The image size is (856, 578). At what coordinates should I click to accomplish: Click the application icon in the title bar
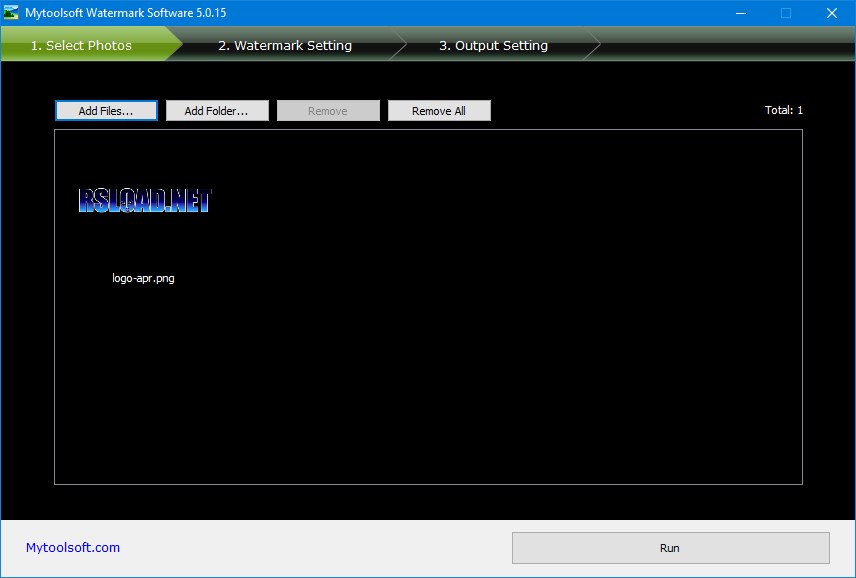(x=13, y=13)
